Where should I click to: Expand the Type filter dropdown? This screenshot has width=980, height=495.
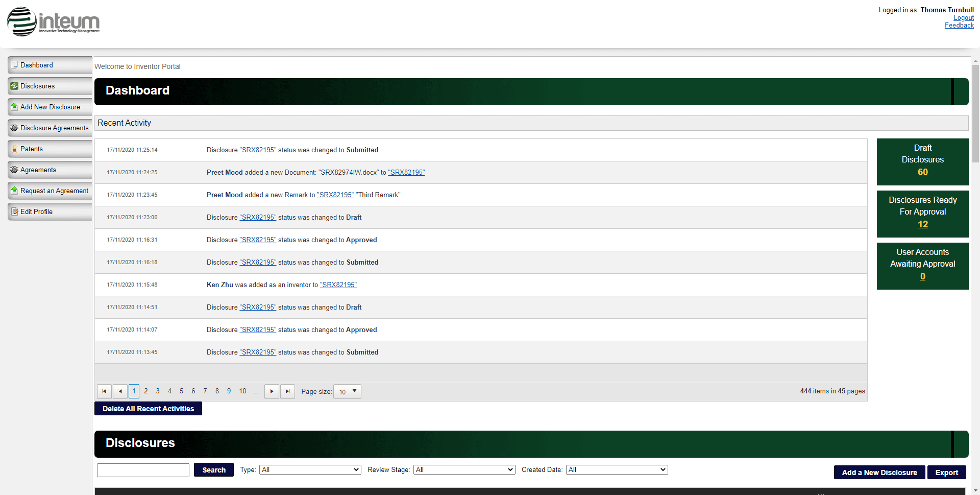(310, 469)
